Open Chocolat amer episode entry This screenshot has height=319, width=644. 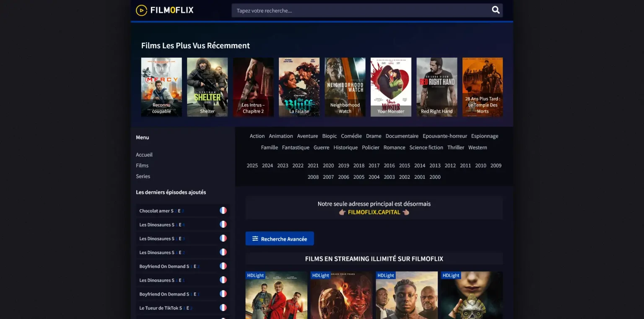[x=183, y=211]
